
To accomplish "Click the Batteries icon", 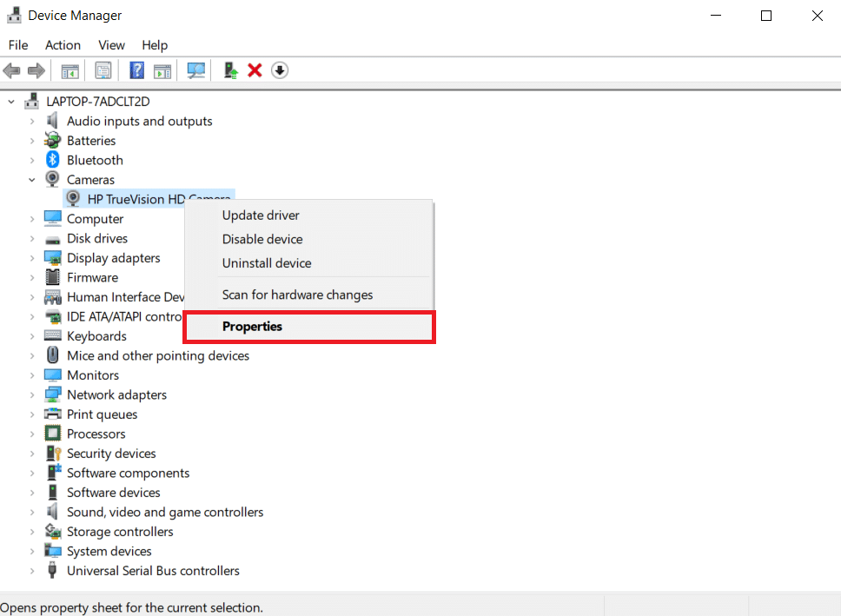I will coord(52,141).
